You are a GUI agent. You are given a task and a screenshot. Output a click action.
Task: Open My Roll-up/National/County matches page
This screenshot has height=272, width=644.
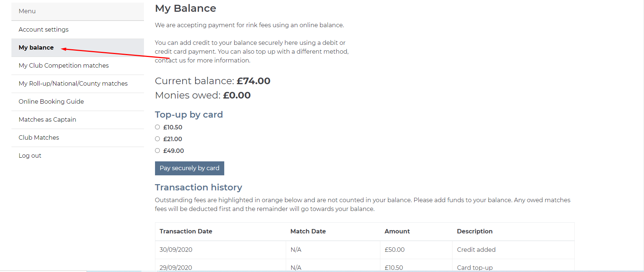[x=73, y=83]
